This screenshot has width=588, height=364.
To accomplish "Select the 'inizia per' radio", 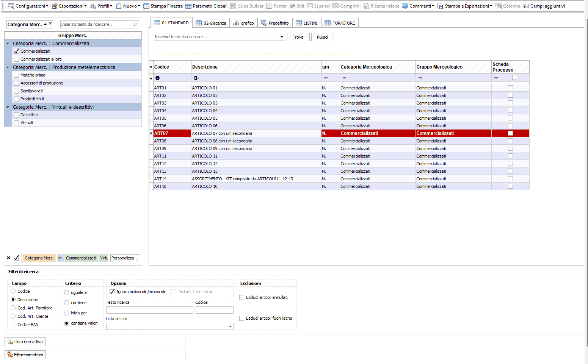I will (x=67, y=313).
